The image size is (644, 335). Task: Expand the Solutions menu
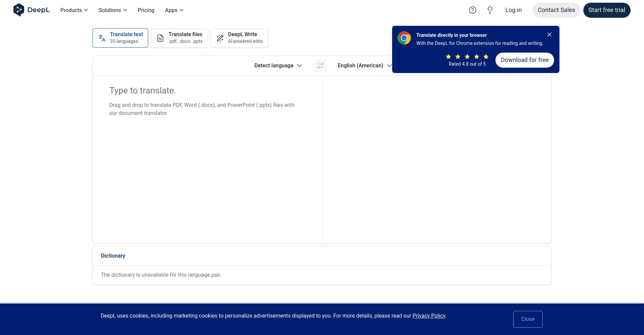pyautogui.click(x=113, y=10)
